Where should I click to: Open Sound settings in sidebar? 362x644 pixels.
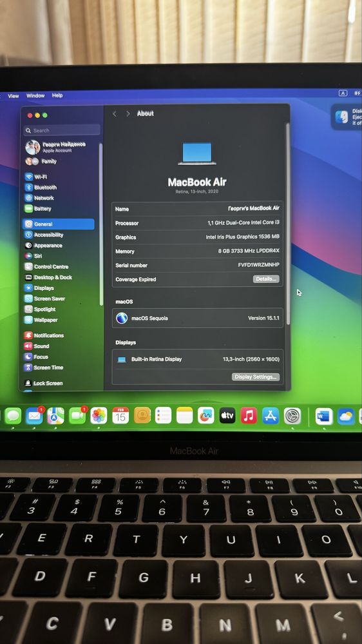coord(37,346)
